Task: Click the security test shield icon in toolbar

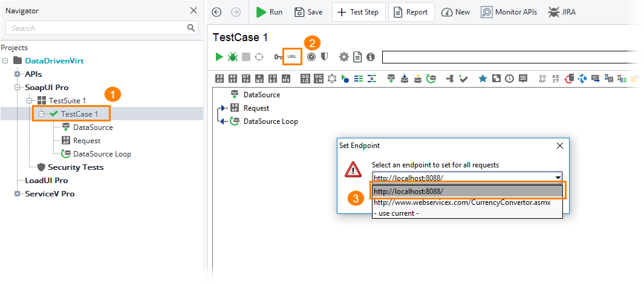Action: 325,57
